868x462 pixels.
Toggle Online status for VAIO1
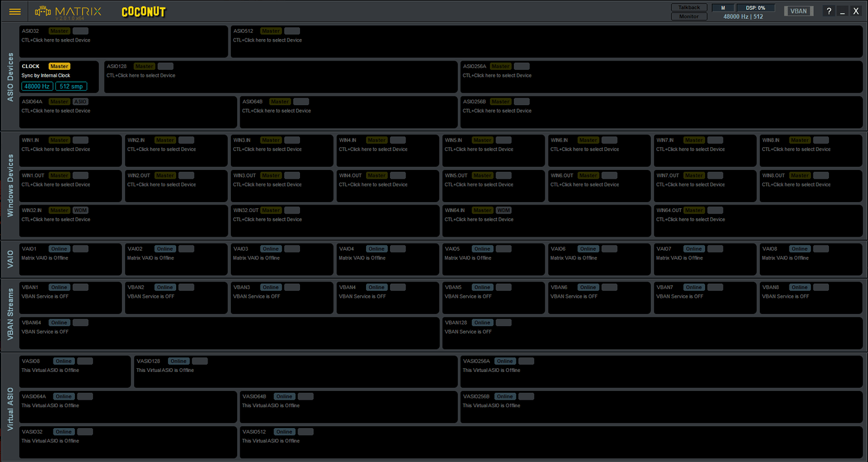coord(58,249)
